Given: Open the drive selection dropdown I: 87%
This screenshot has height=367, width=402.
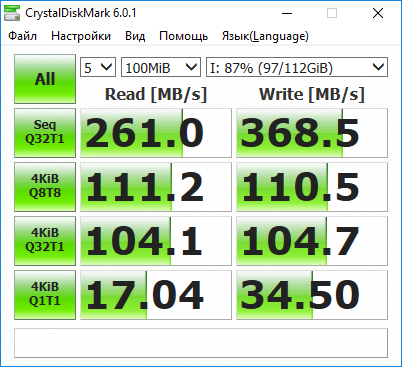Looking at the screenshot, I should pos(297,67).
